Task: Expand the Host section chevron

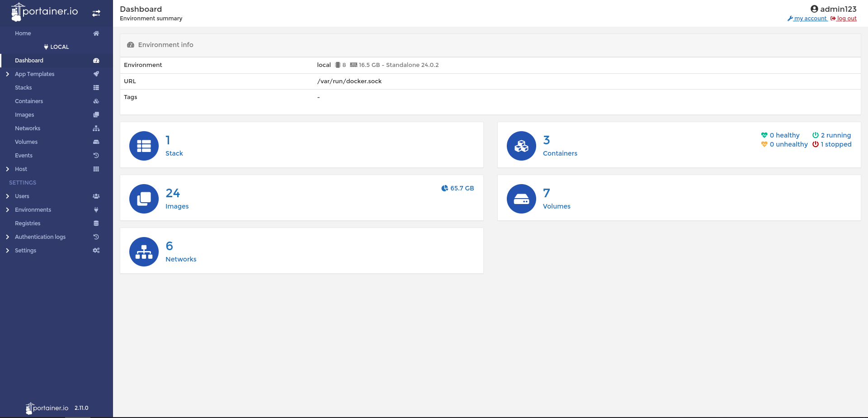Action: pyautogui.click(x=7, y=169)
